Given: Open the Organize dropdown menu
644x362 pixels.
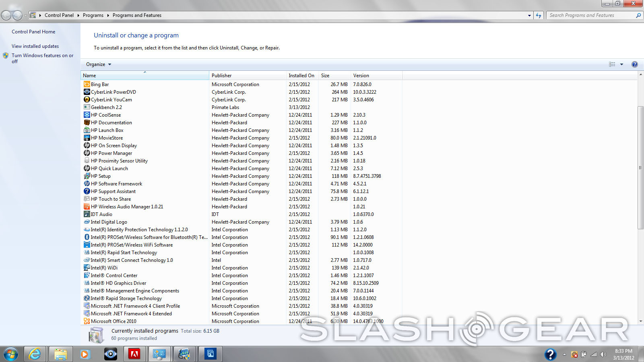Looking at the screenshot, I should (x=98, y=64).
